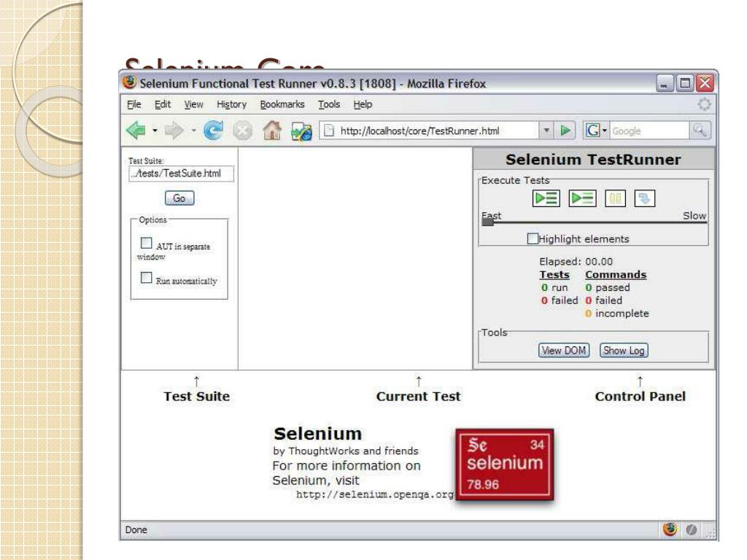Open the Bookmarks menu
Viewport: 747px width, 560px height.
(x=282, y=104)
